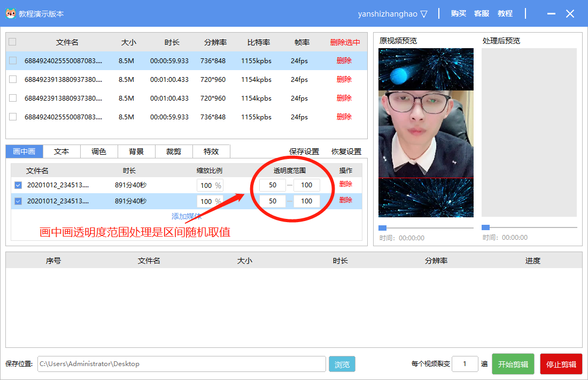Edit the per-video split count field
Viewport: 588px width, 380px height.
465,364
